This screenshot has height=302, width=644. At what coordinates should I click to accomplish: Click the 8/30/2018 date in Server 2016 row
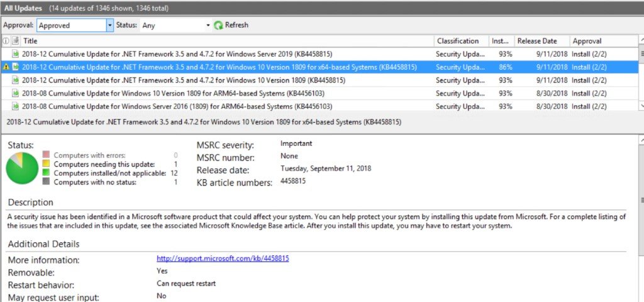pos(552,106)
